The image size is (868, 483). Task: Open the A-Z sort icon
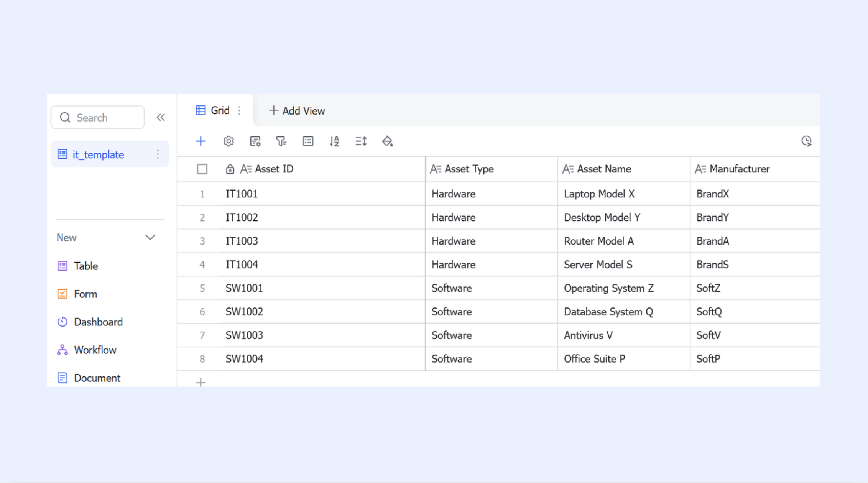pyautogui.click(x=334, y=141)
